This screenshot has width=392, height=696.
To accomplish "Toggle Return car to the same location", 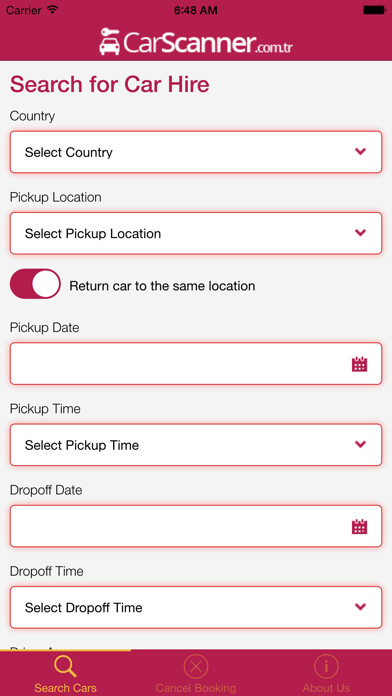I will (x=35, y=284).
